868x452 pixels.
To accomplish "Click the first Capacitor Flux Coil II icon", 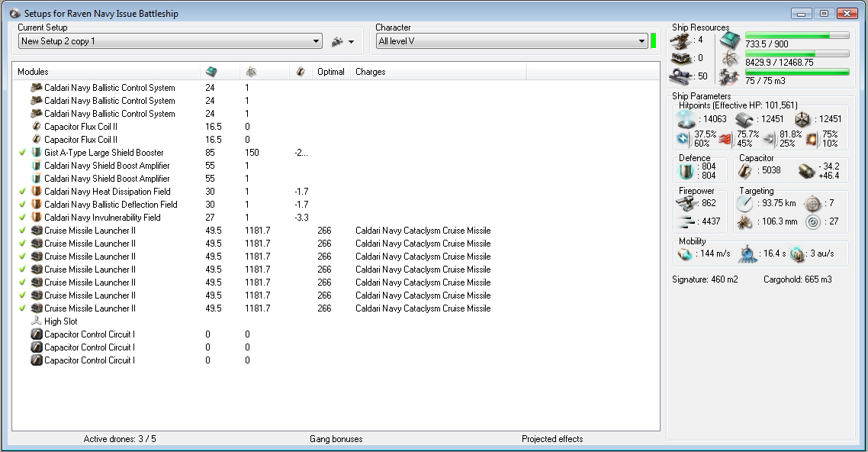I will tap(37, 126).
